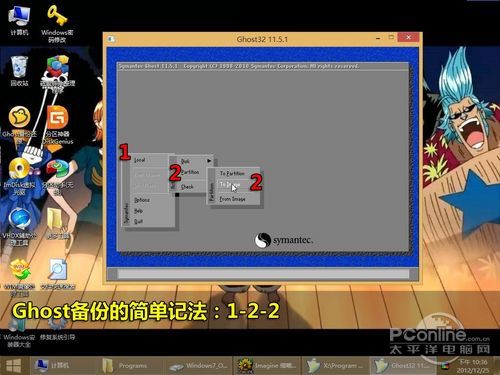Open the Windows Start button

pyautogui.click(x=14, y=366)
